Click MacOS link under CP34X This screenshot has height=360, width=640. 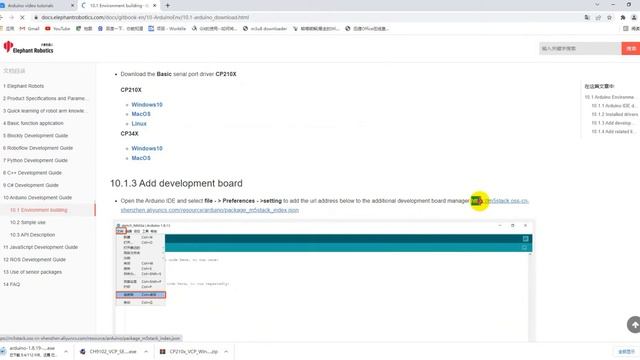[x=141, y=158]
